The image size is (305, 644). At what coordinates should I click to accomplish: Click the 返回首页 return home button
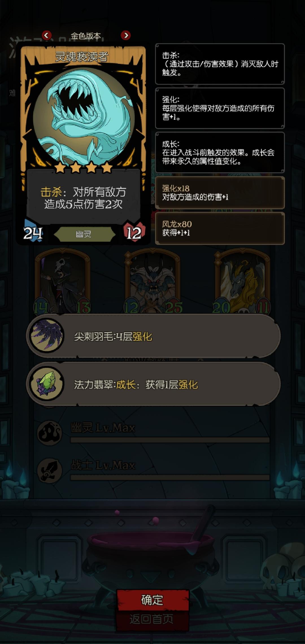[x=152, y=619]
